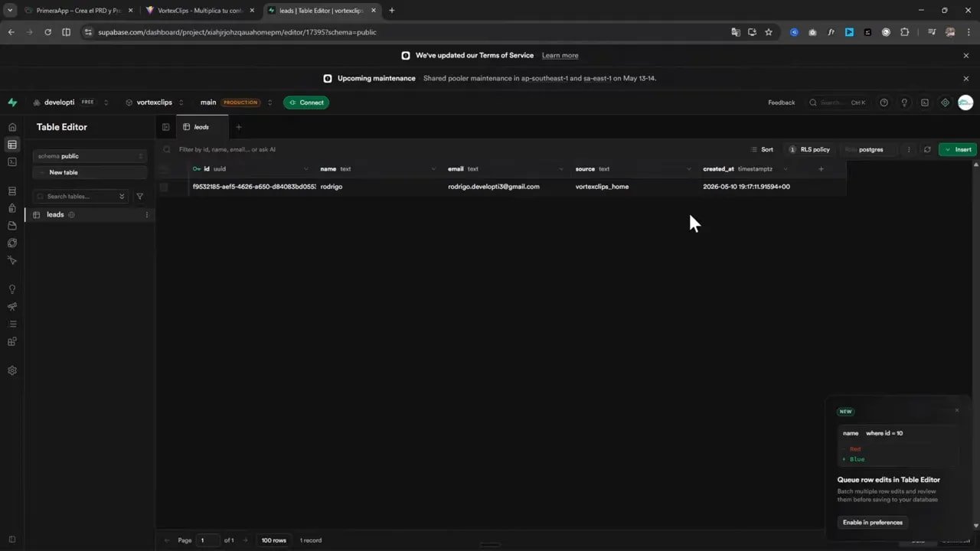Open the Database sidebar icon
Viewport: 980px width, 551px height.
coord(12,191)
